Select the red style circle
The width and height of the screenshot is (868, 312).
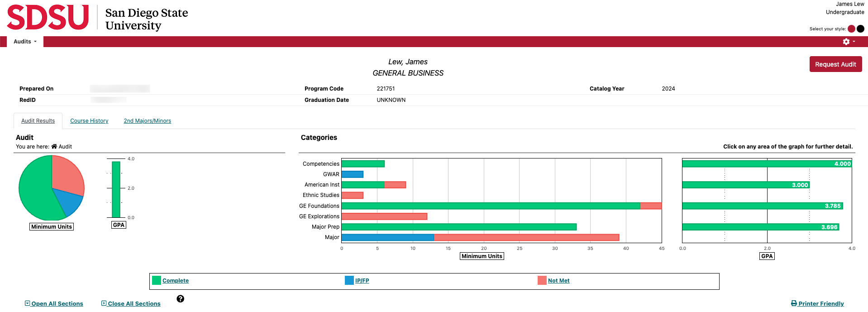pos(851,29)
